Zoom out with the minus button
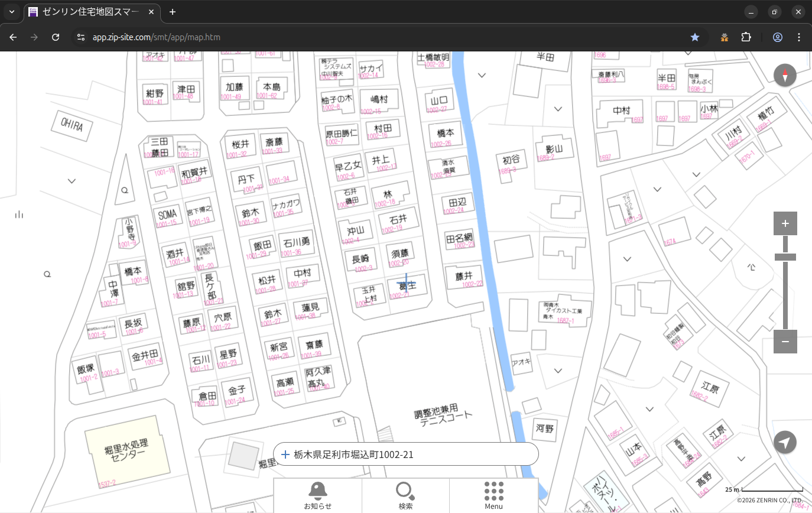 (785, 342)
